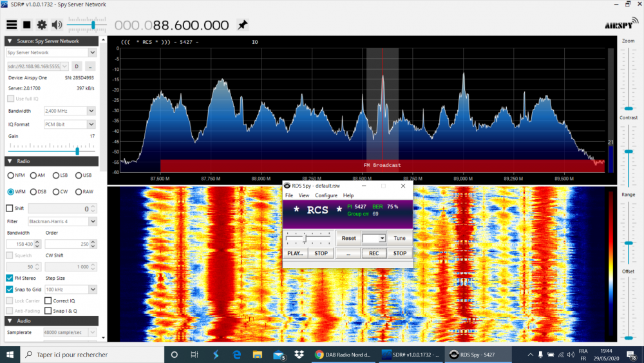Select the RAW mode
Image resolution: width=644 pixels, height=363 pixels.
click(79, 192)
